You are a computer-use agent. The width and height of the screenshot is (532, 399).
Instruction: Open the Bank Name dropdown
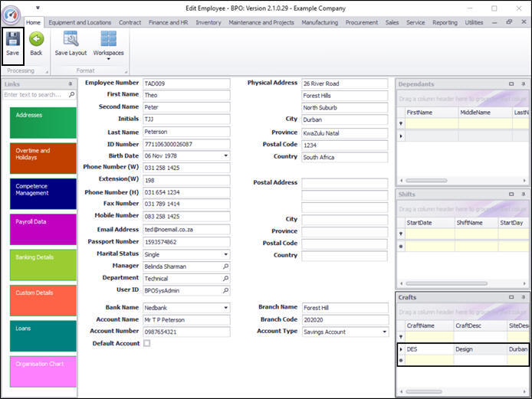225,308
